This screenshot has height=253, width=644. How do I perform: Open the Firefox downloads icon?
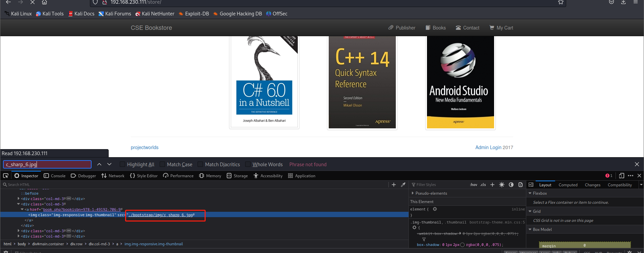click(x=623, y=2)
